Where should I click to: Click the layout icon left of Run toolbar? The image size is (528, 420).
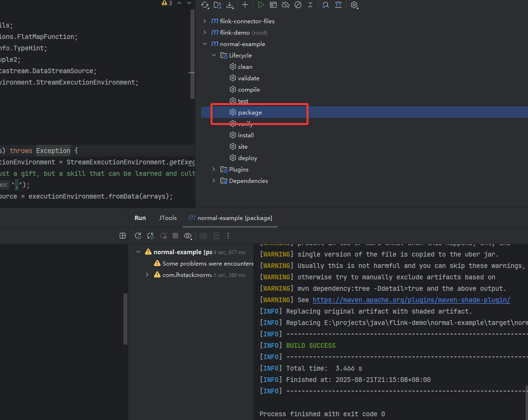coord(123,236)
